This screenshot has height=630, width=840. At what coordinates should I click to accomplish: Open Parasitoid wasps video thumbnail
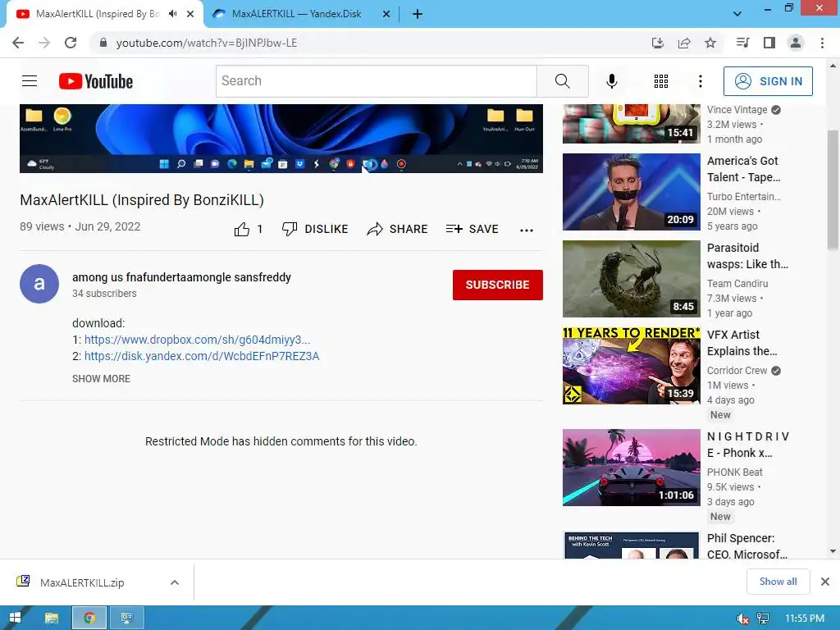point(631,279)
